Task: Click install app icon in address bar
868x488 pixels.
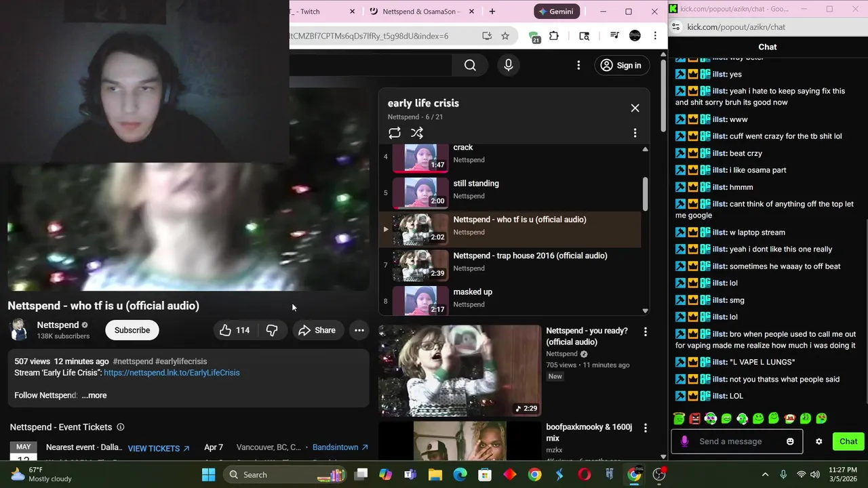Action: (x=487, y=36)
